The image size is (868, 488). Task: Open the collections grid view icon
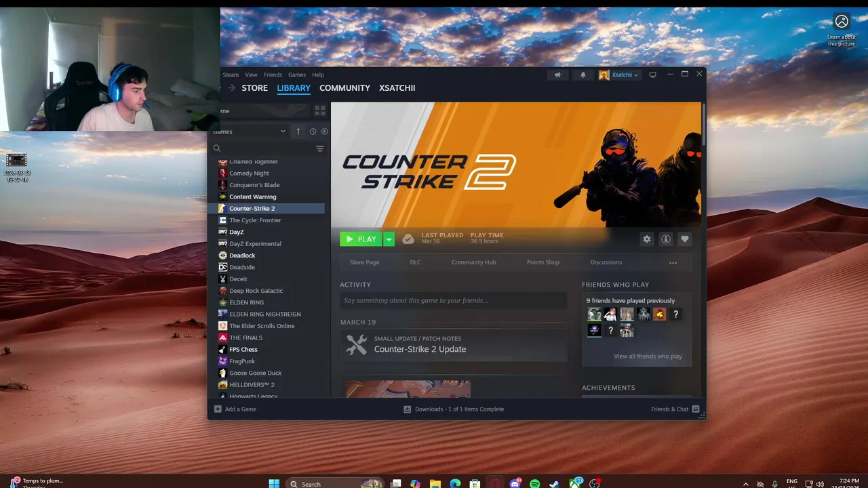[x=320, y=110]
